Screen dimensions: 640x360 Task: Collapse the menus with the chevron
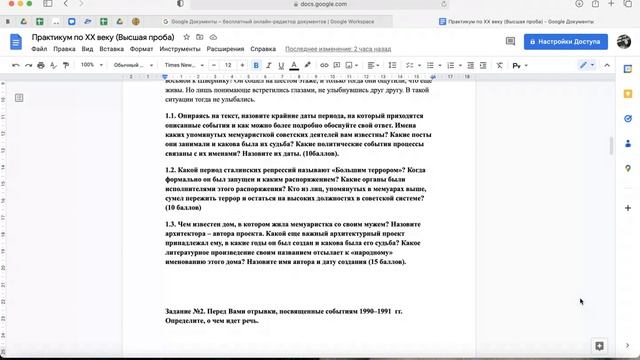pyautogui.click(x=607, y=65)
